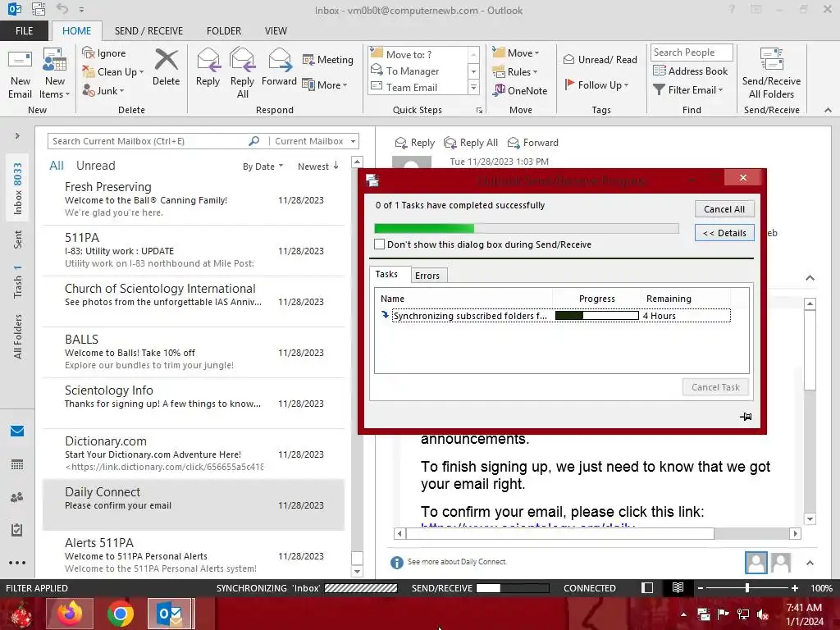Collapse the dialog with the Details button
The width and height of the screenshot is (840, 630).
724,233
